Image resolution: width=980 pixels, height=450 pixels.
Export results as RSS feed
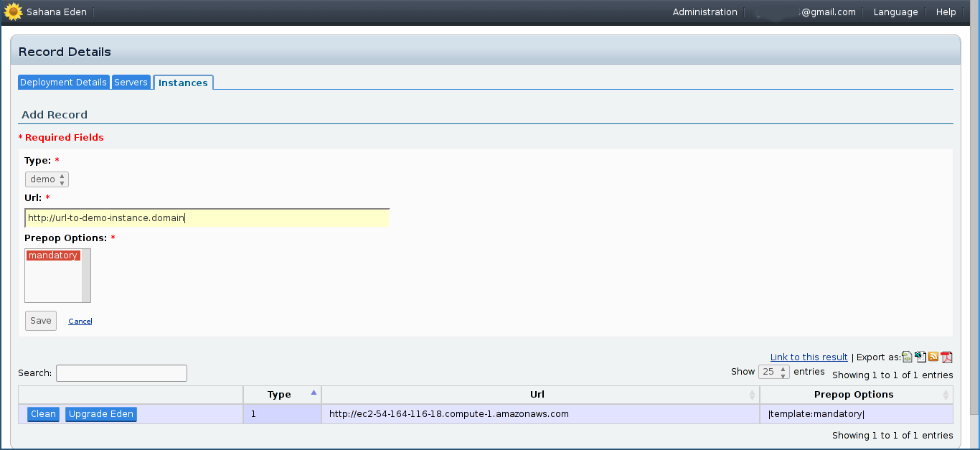click(x=933, y=357)
